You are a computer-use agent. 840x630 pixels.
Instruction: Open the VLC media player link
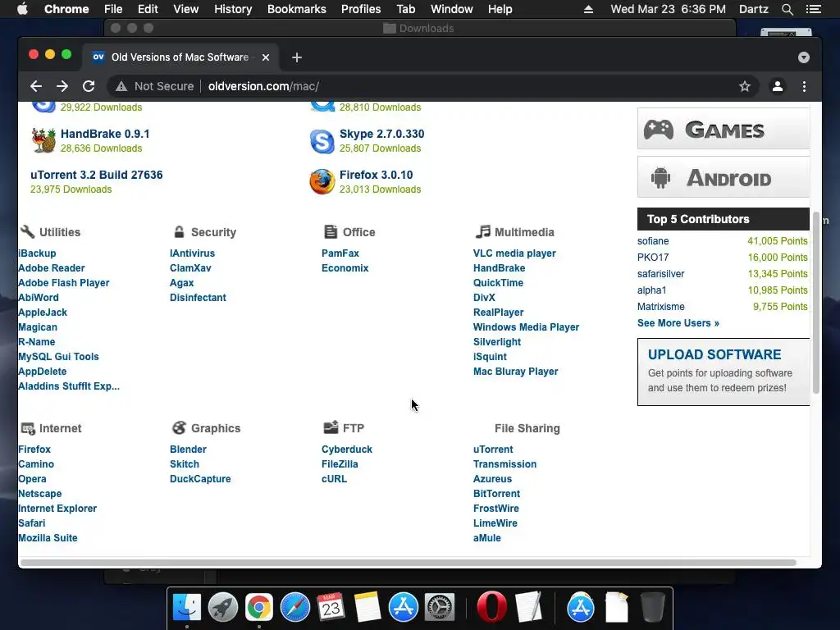click(514, 253)
